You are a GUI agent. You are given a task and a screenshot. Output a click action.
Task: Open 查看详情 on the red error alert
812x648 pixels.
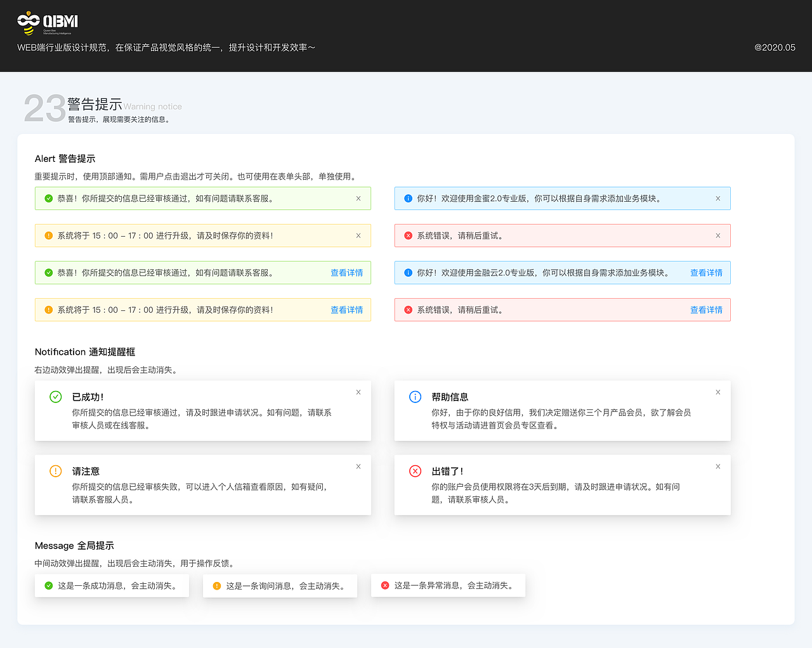[x=706, y=310]
